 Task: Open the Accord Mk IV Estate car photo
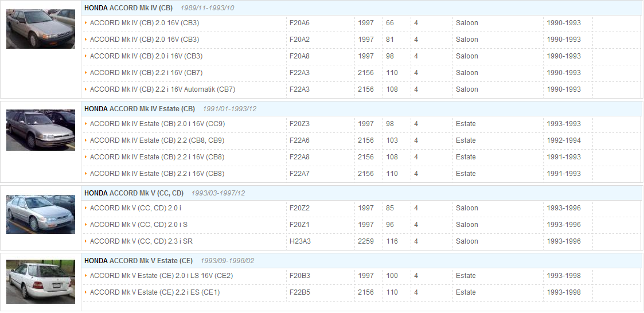[41, 130]
